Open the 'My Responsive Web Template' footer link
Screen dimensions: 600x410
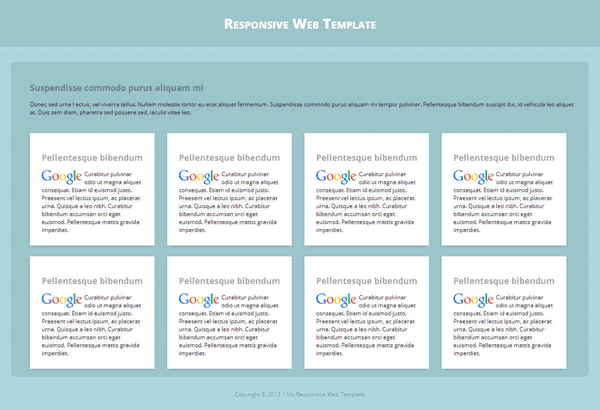tap(326, 394)
